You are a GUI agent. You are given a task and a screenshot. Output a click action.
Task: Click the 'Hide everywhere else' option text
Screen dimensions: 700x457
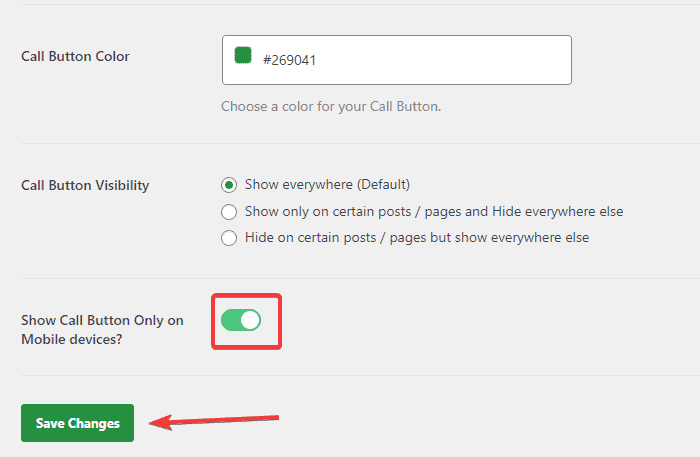pyautogui.click(x=562, y=212)
